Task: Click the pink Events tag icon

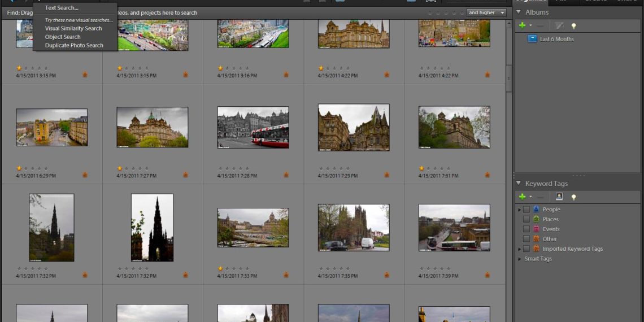Action: 536,229
